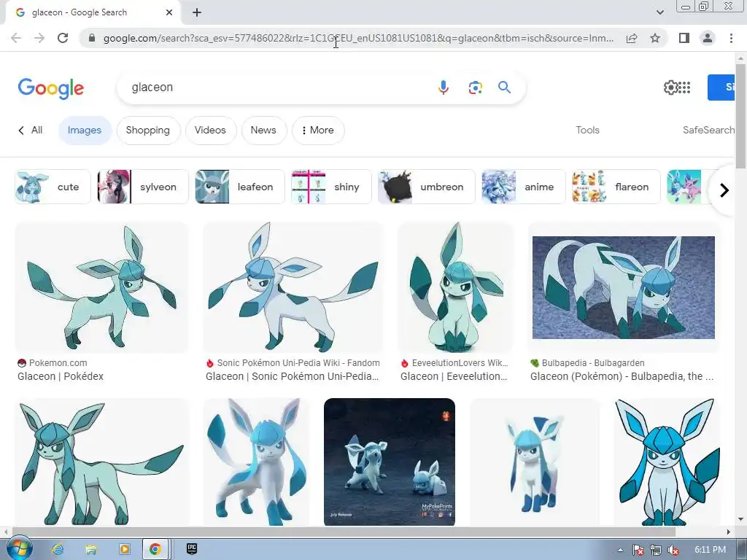
Task: Click Glaceon | Eeveelution link
Action: 454,376
